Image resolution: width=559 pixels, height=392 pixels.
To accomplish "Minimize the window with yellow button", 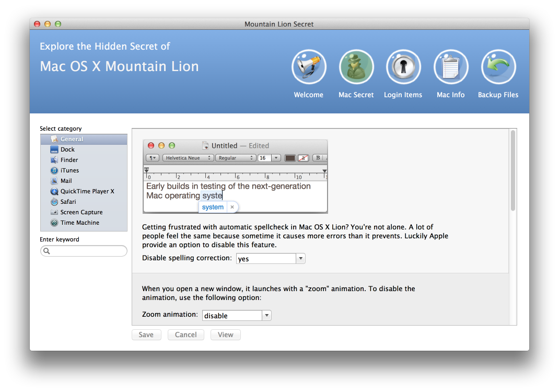I will tap(48, 24).
